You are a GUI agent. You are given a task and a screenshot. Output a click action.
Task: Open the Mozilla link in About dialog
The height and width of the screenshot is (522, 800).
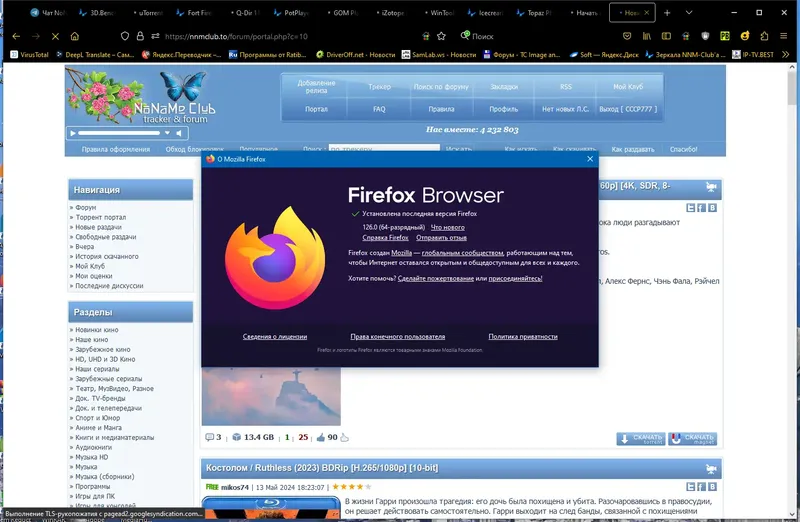[402, 253]
